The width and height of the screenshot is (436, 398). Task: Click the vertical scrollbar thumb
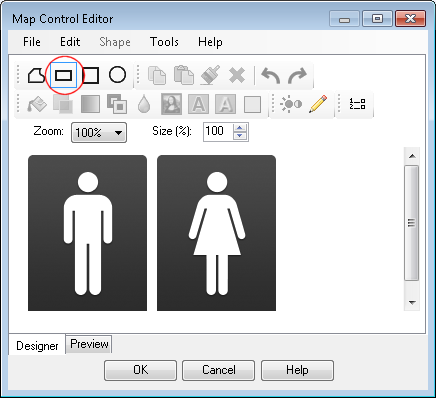point(412,223)
